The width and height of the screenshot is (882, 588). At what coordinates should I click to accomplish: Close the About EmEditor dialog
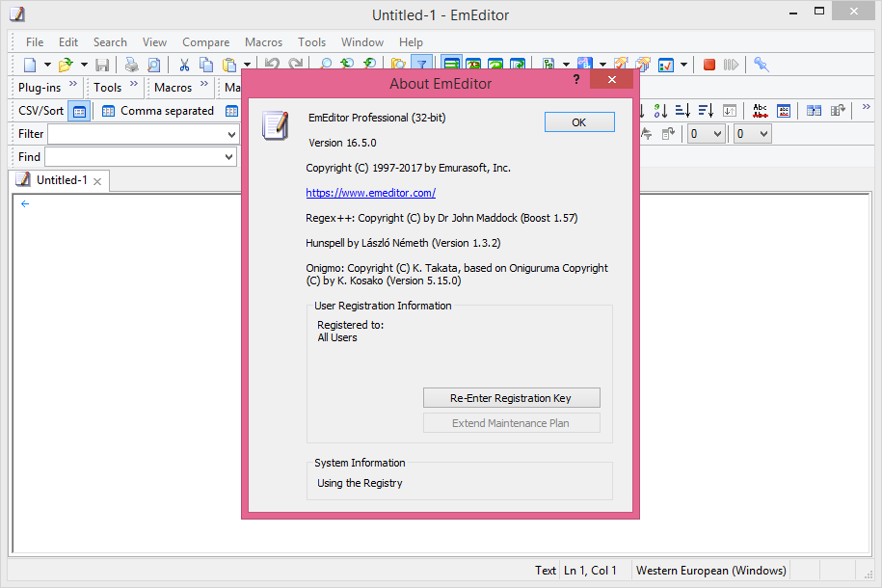click(612, 79)
